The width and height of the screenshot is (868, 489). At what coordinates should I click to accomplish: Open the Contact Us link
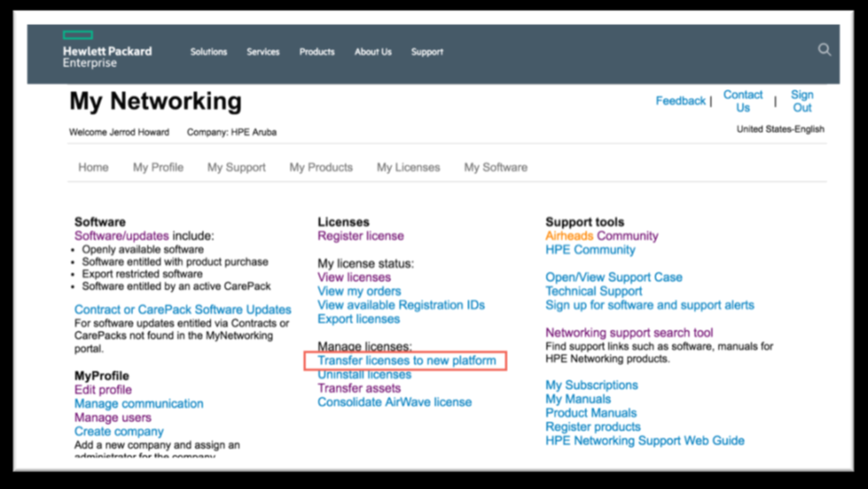point(743,100)
